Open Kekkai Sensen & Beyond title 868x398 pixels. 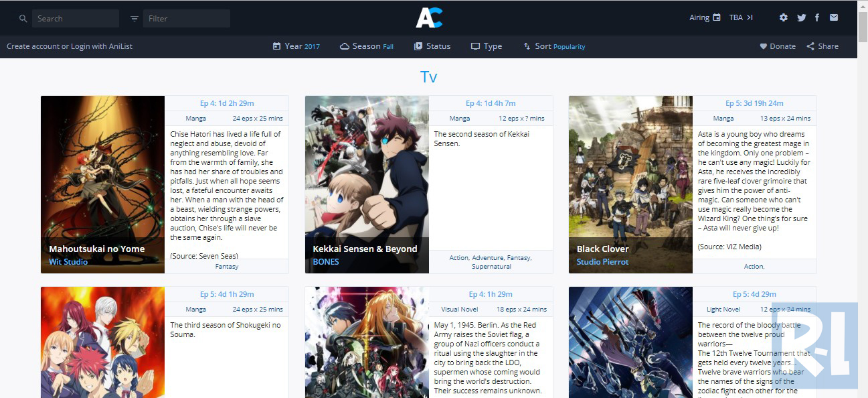[365, 249]
